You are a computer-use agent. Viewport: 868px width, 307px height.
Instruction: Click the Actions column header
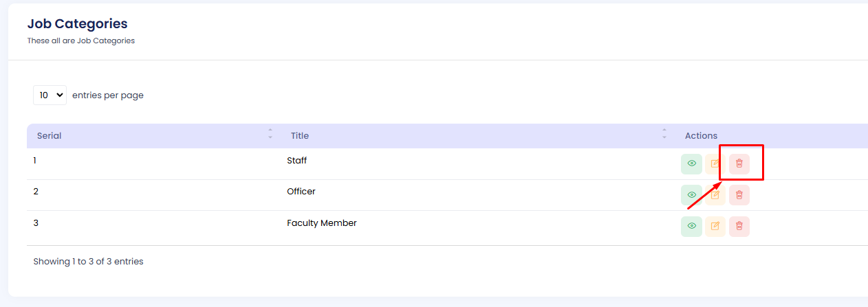click(x=701, y=136)
